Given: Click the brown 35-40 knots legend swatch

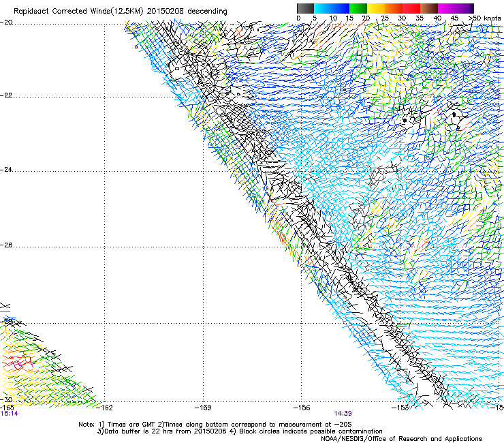Looking at the screenshot, I should coord(429,8).
